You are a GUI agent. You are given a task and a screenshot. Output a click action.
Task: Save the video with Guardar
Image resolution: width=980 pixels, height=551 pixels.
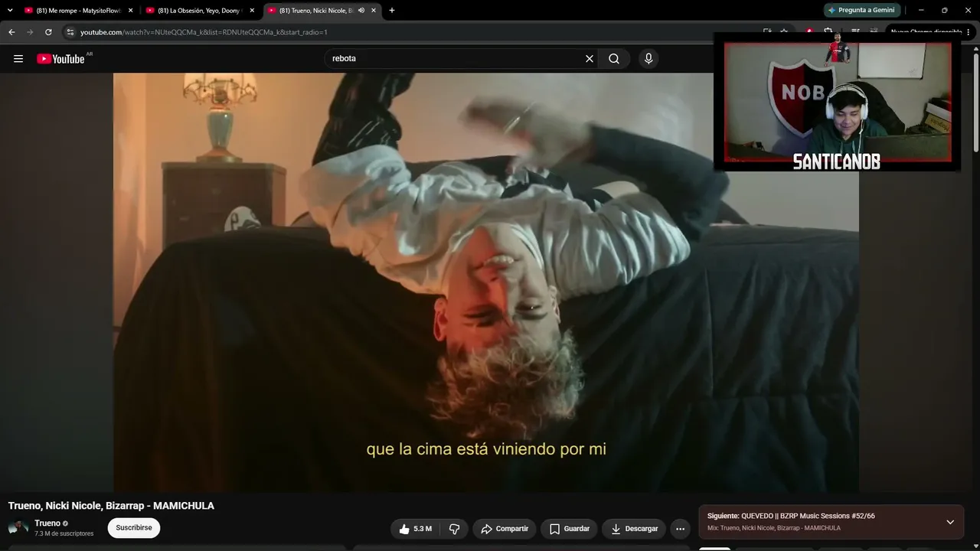(570, 529)
